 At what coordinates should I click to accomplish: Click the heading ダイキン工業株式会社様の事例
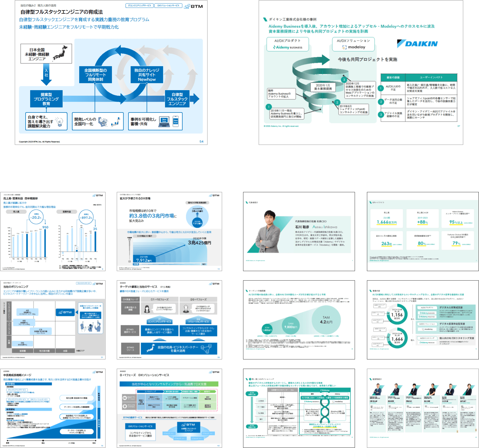click(293, 19)
